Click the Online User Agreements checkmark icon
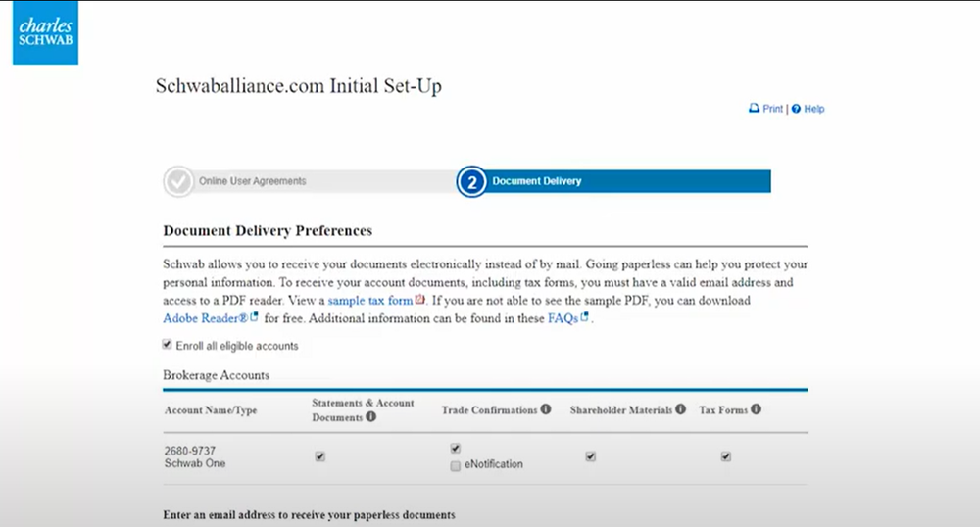This screenshot has height=527, width=980. point(178,181)
